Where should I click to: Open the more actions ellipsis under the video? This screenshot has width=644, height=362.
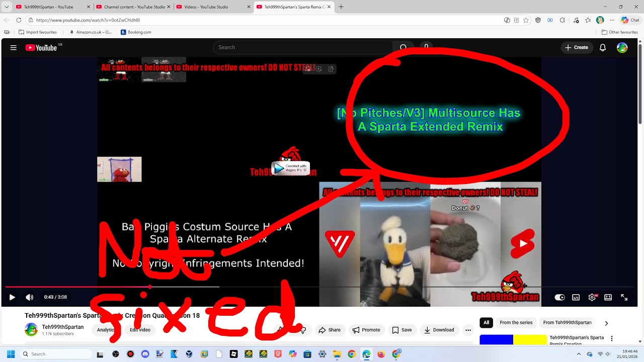tap(468, 330)
